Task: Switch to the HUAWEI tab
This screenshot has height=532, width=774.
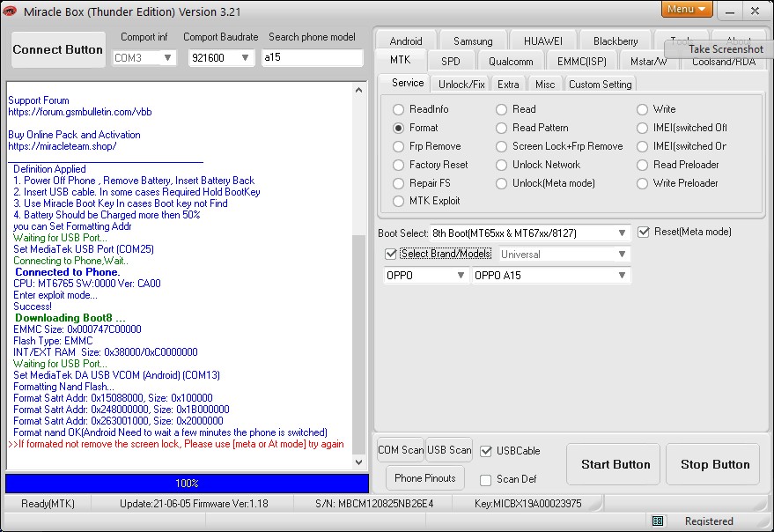Action: point(543,41)
